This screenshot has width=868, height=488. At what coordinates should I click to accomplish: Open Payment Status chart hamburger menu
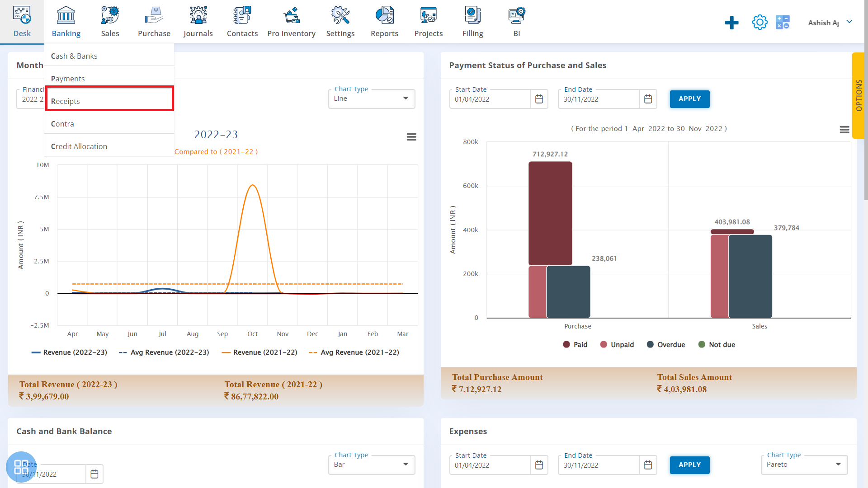tap(844, 130)
